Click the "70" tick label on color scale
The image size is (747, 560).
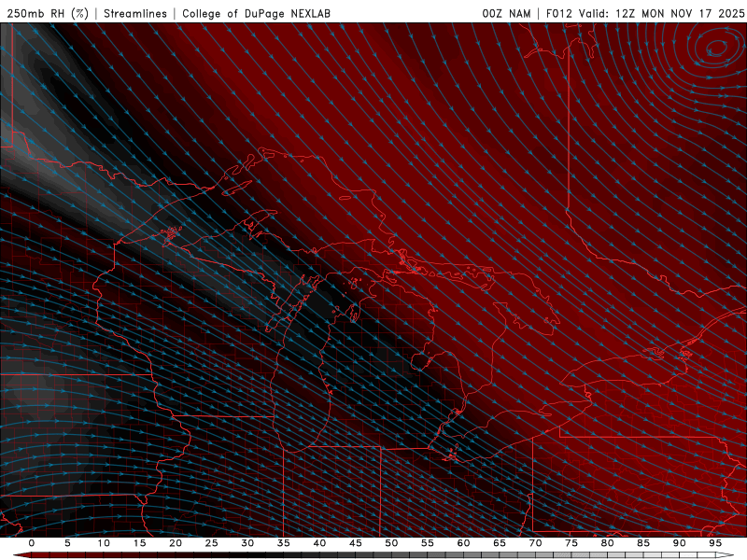pos(535,543)
